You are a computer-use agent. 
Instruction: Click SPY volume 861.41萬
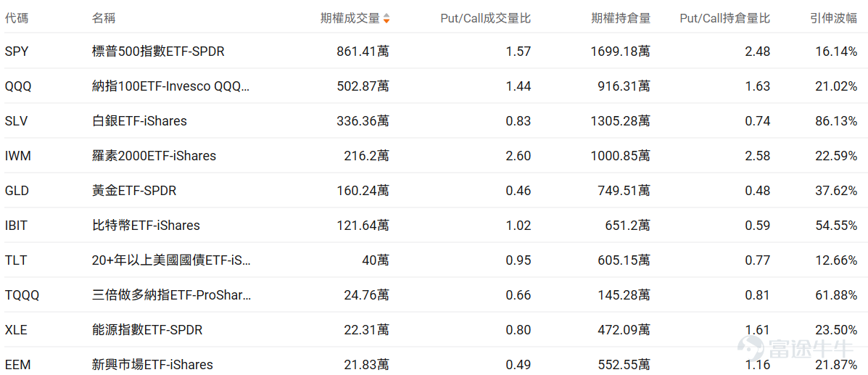(363, 51)
